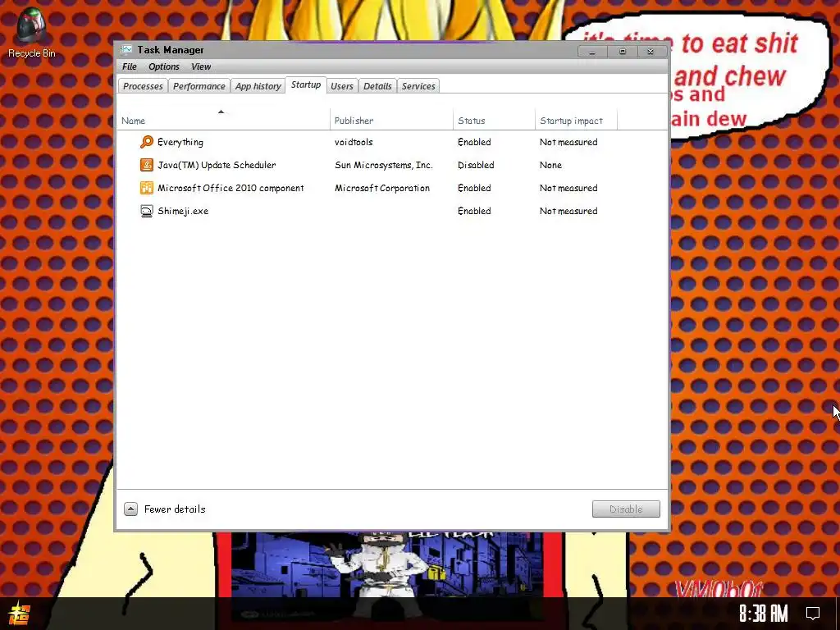Select the Shimeji.exe entry name
Viewport: 840px width, 630px height.
pyautogui.click(x=183, y=211)
